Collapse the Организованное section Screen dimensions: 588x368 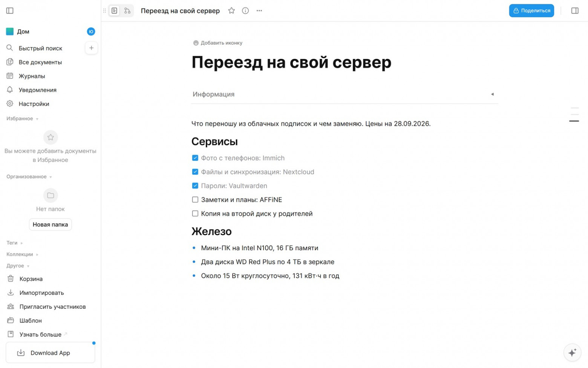[29, 177]
